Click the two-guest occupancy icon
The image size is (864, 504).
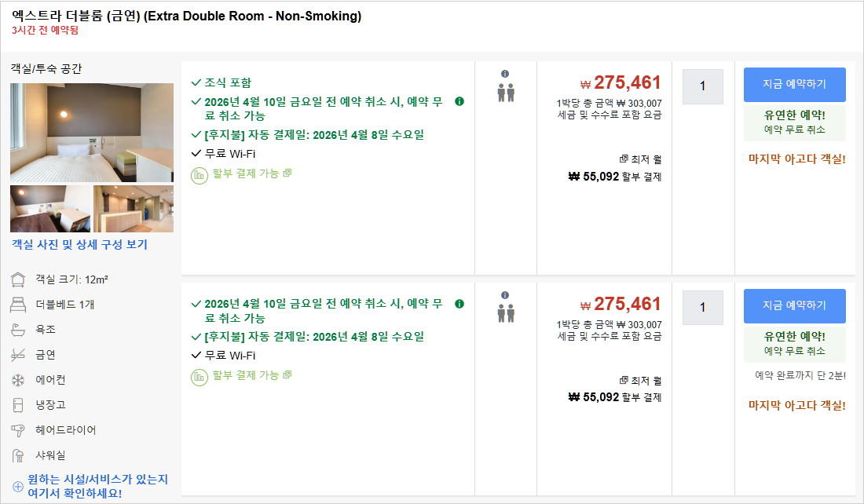pos(506,93)
